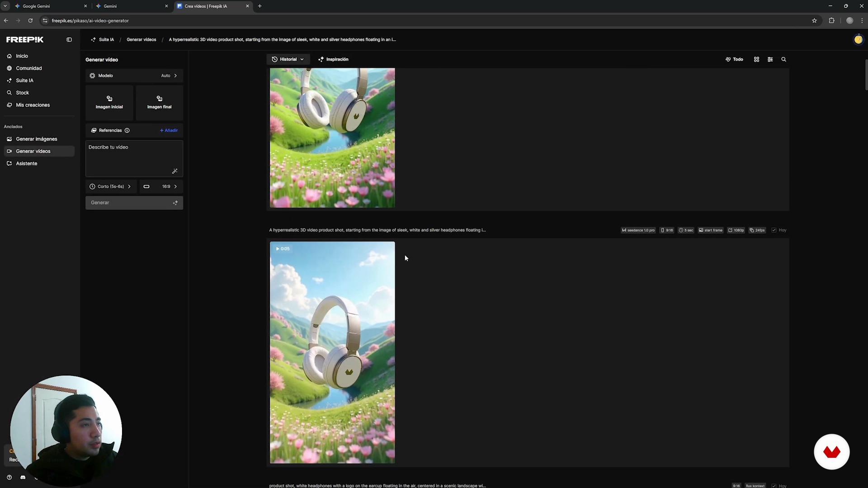The image size is (868, 488).
Task: Click the help question mark icon
Action: coord(9,478)
